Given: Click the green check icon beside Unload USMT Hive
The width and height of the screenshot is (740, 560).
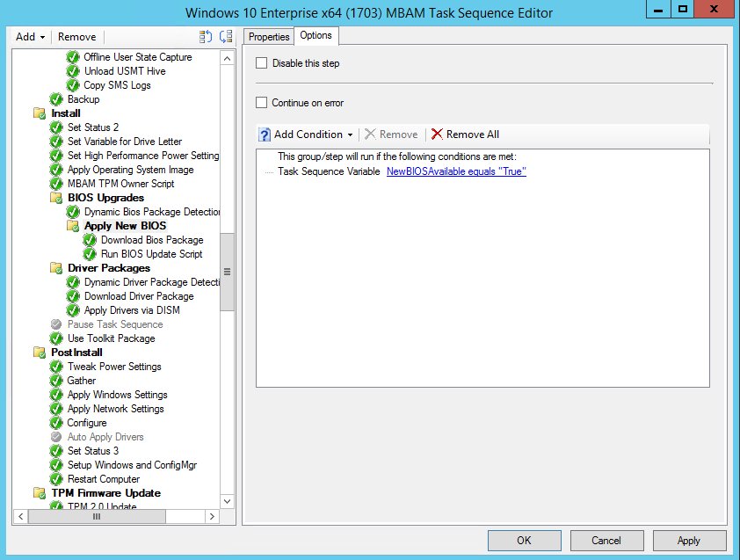Looking at the screenshot, I should tap(73, 71).
